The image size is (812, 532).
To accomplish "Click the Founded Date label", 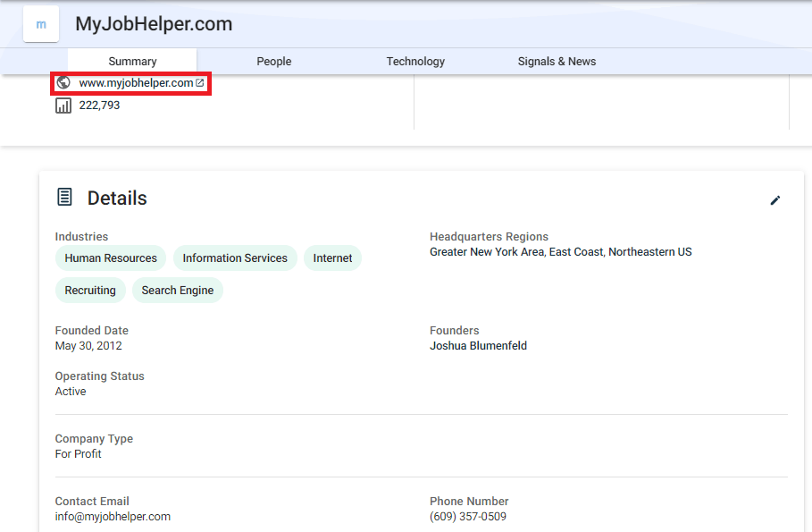I will coord(92,330).
